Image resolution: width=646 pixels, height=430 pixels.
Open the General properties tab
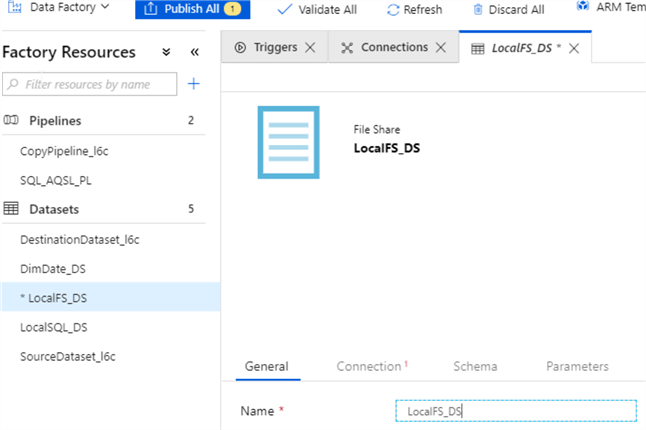[267, 366]
